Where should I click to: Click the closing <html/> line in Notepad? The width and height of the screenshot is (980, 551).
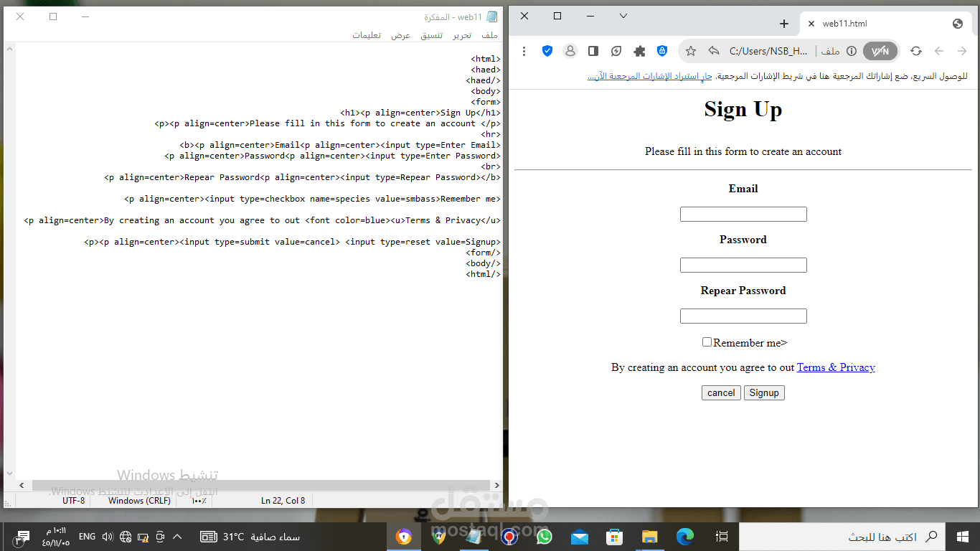pyautogui.click(x=484, y=274)
